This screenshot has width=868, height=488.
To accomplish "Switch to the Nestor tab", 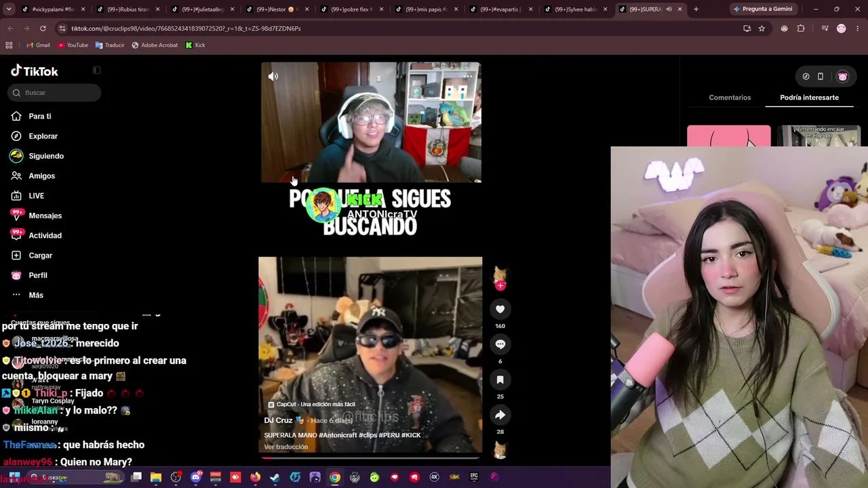I will tap(277, 9).
